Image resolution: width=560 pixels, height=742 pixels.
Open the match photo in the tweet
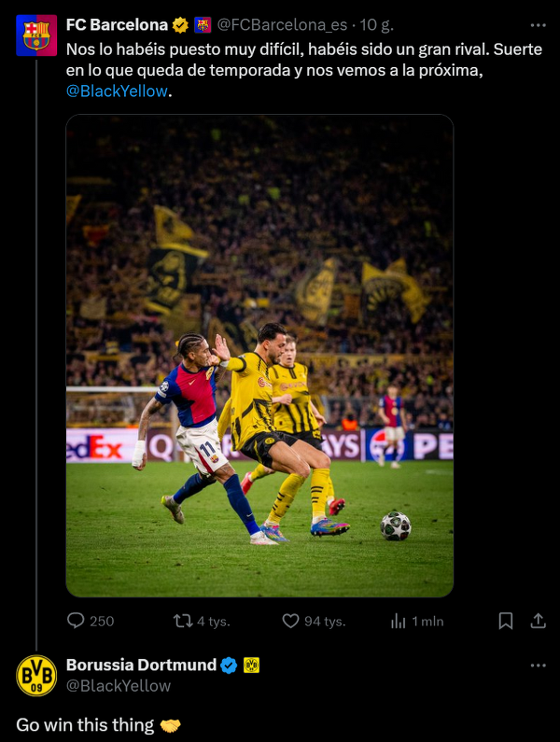[x=259, y=356]
